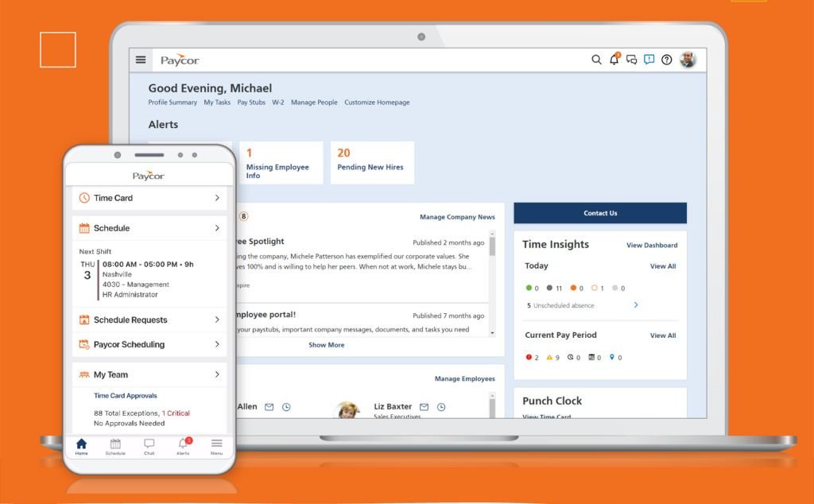Viewport: 814px width, 504px height.
Task: Tap the Alerts bell tab on phone
Action: point(184,447)
